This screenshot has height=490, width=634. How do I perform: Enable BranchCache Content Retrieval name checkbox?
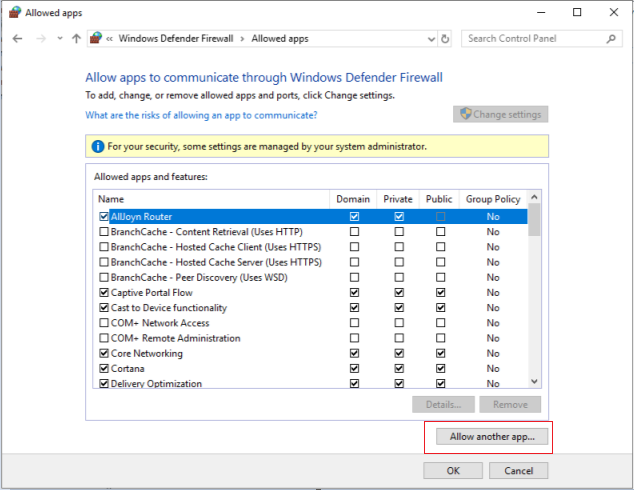point(104,232)
